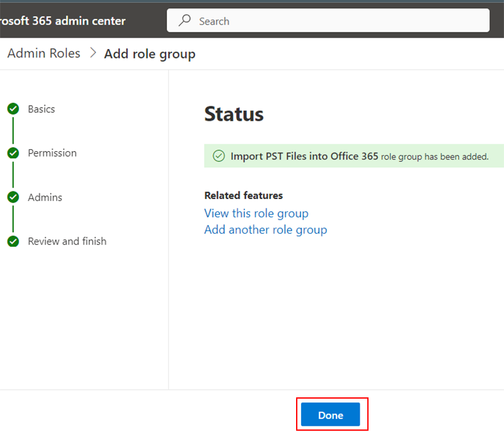Click Add another role group link

(265, 230)
